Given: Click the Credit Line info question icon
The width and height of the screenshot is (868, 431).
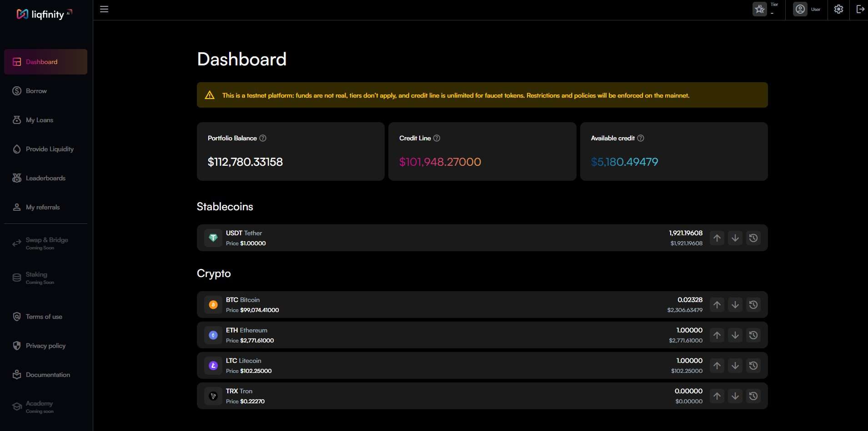Looking at the screenshot, I should tap(437, 138).
